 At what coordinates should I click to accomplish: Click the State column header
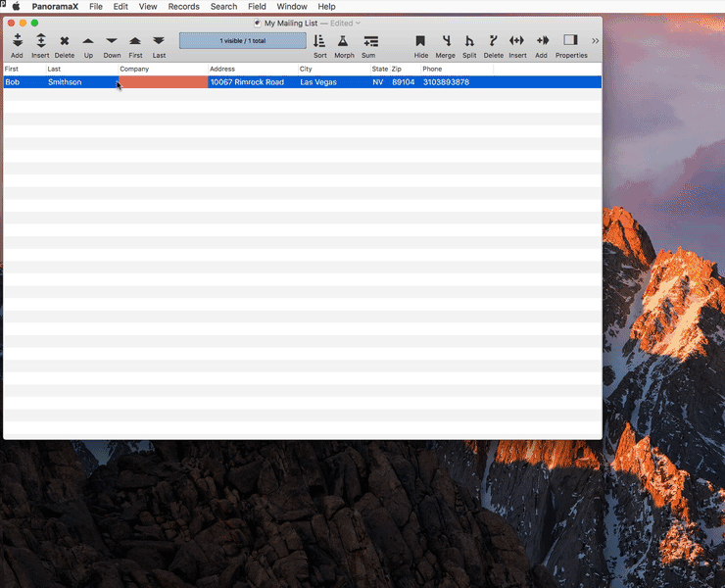pyautogui.click(x=380, y=69)
